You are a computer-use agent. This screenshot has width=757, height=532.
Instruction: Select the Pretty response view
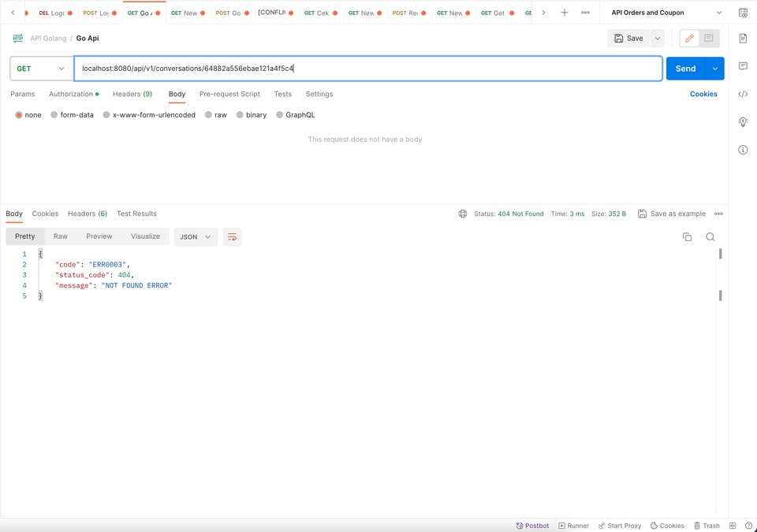pos(24,236)
